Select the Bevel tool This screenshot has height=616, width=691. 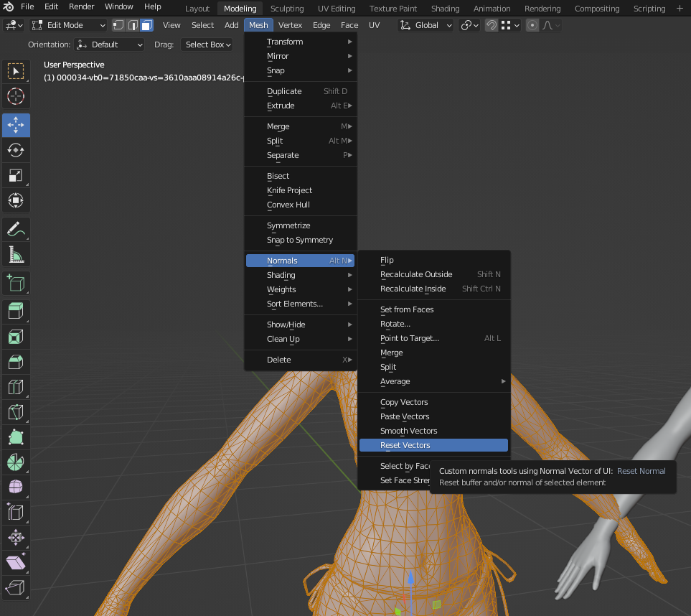click(x=16, y=363)
